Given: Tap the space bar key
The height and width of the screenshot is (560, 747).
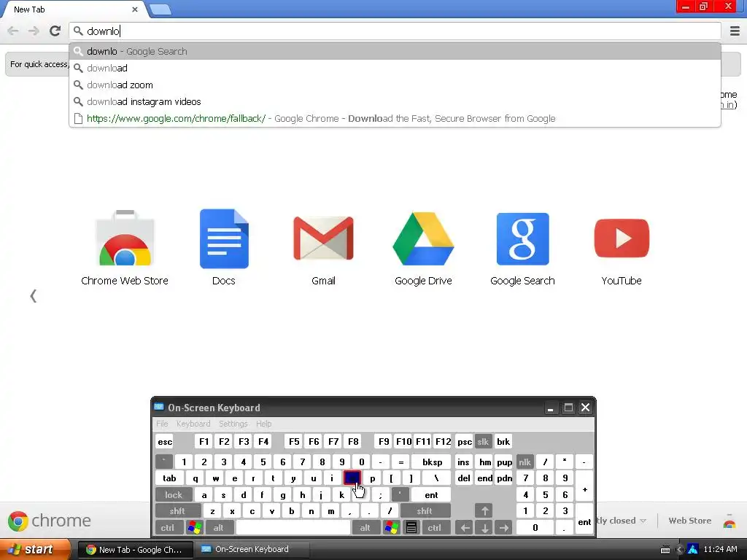Looking at the screenshot, I should (293, 528).
